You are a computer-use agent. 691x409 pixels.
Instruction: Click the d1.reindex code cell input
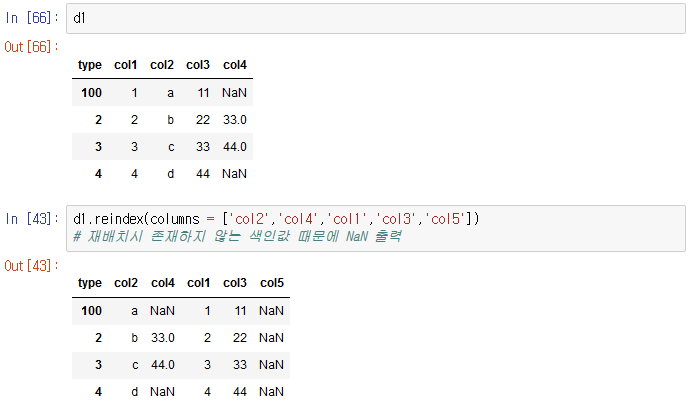[x=375, y=228]
